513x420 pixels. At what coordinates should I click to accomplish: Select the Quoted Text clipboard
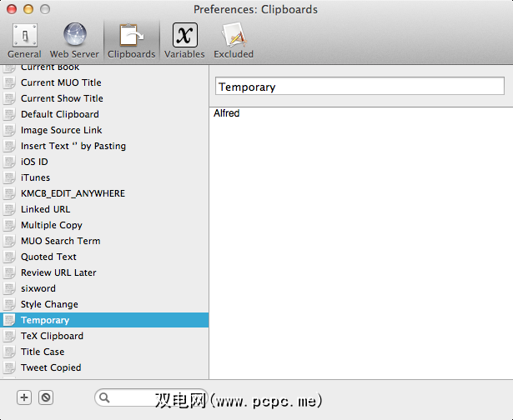pos(104,257)
